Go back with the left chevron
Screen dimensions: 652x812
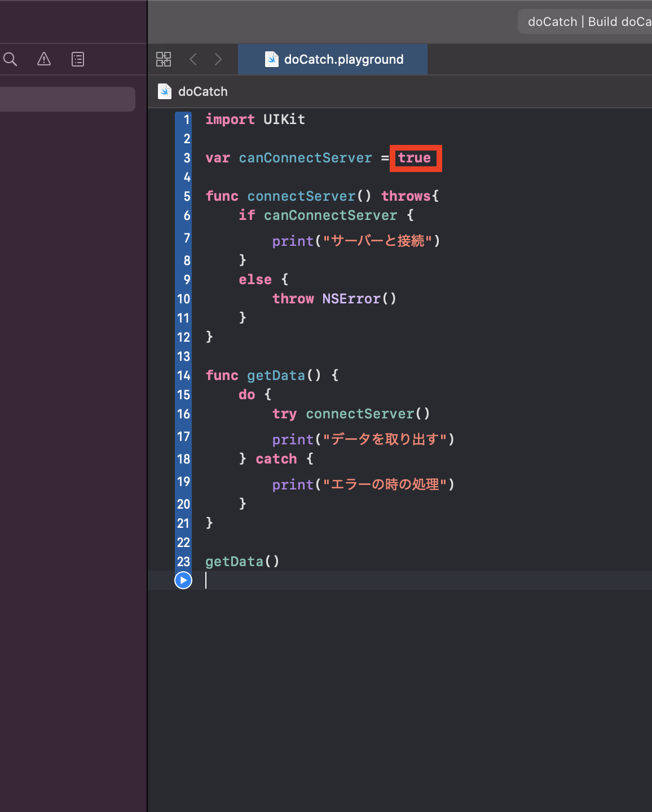tap(193, 59)
